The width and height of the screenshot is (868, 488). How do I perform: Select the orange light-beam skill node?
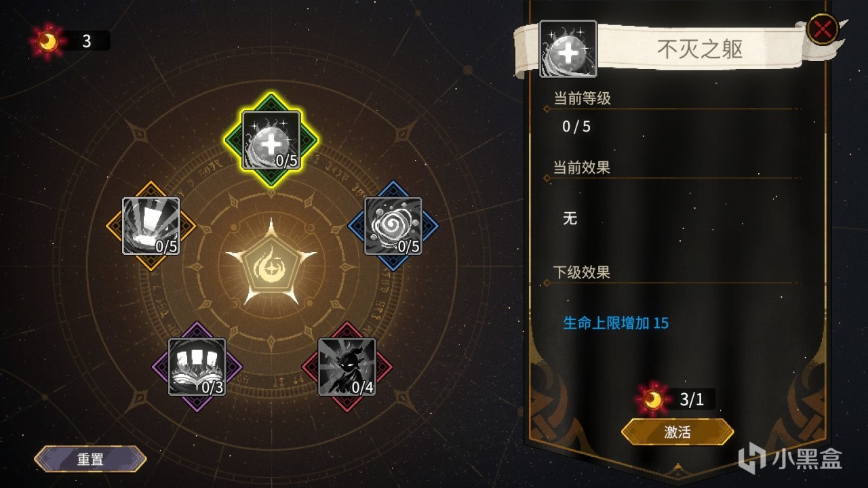151,226
